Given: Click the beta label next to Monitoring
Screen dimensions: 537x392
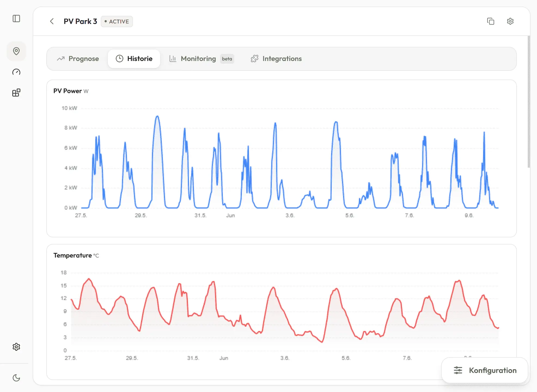Looking at the screenshot, I should (x=227, y=59).
